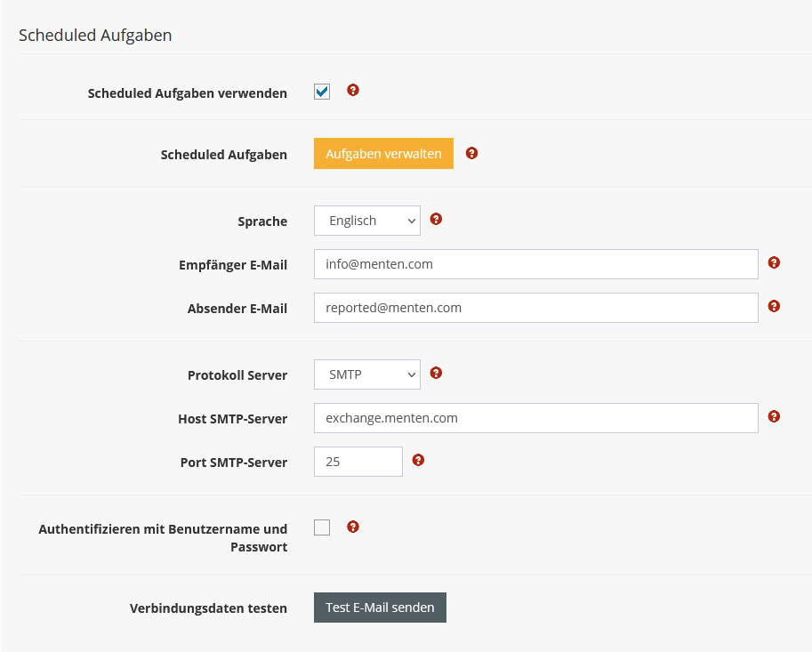Viewport: 812px width, 652px height.
Task: Click help icon for Absender E-Mail field
Action: click(x=774, y=306)
